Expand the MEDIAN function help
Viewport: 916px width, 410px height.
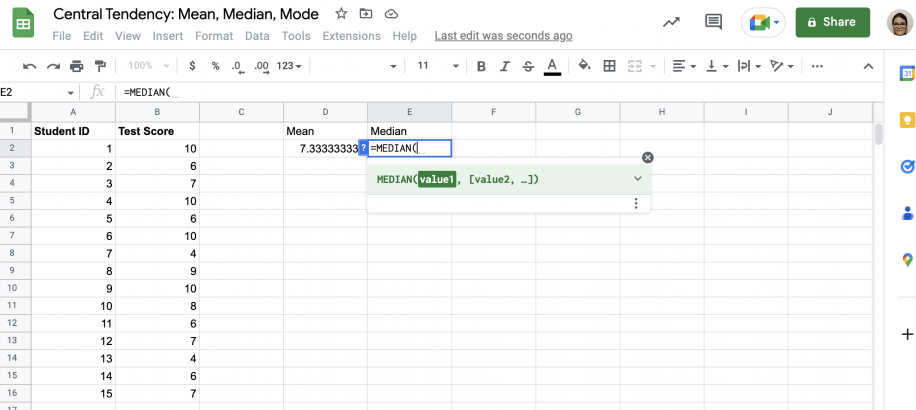coord(637,179)
